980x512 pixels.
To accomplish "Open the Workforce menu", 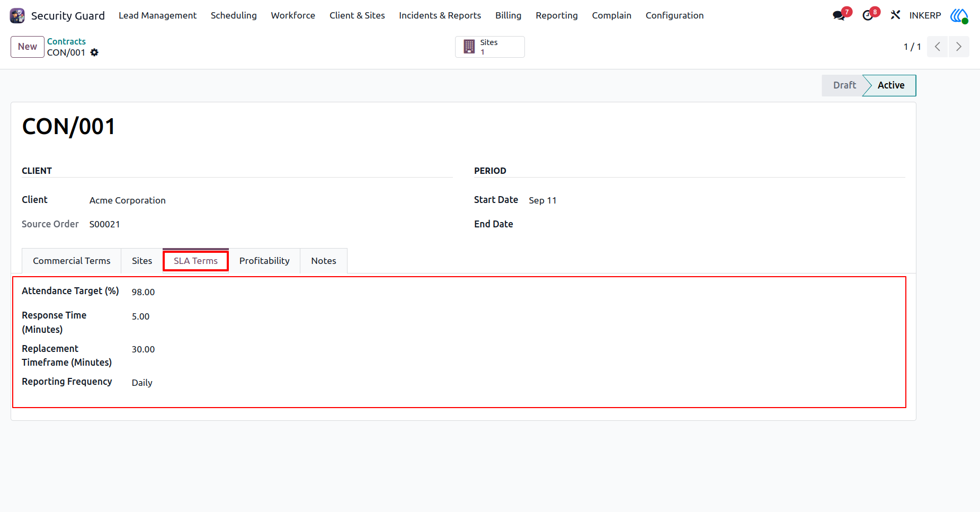I will pos(293,15).
